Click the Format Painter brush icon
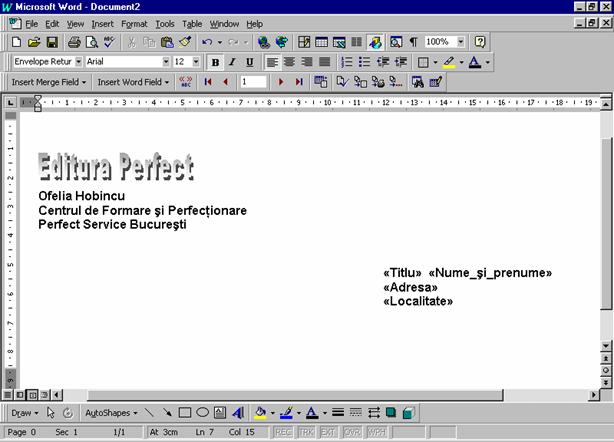614x442 pixels. tap(185, 43)
